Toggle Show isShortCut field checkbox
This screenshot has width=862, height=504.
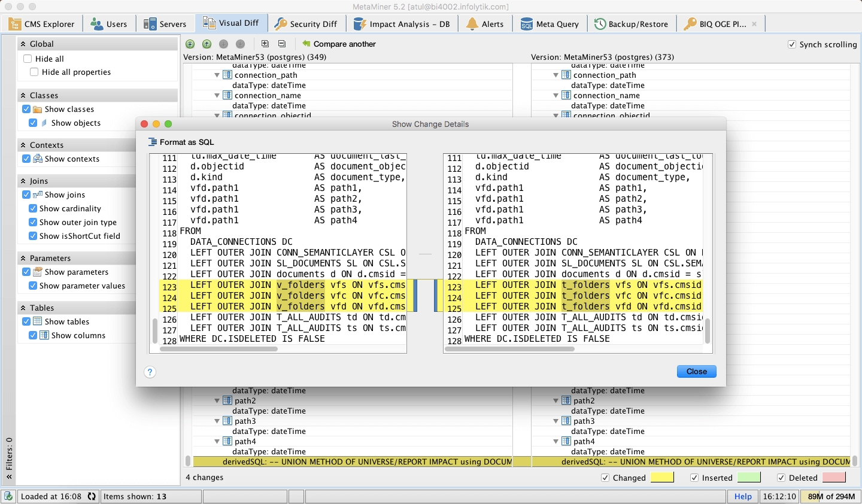pyautogui.click(x=33, y=236)
